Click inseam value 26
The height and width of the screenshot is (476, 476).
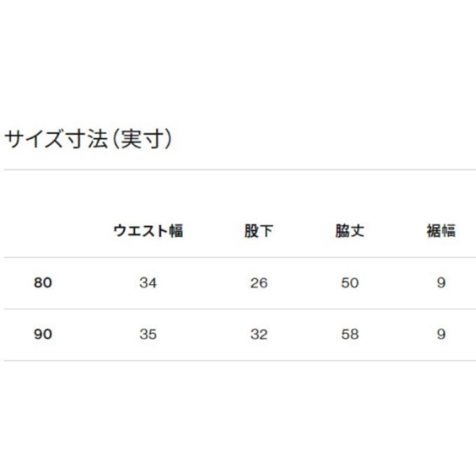[x=259, y=283]
